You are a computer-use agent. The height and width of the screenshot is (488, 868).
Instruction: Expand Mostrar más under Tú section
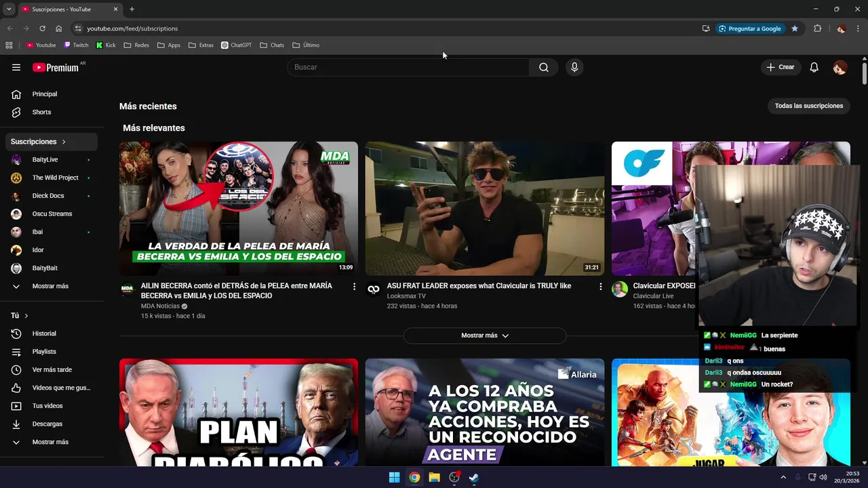52,442
